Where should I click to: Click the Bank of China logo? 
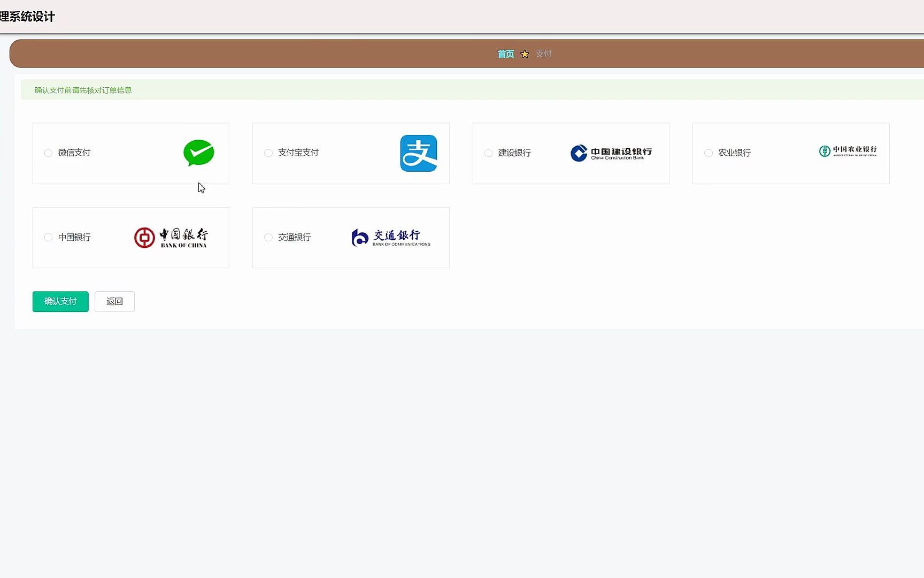point(171,237)
